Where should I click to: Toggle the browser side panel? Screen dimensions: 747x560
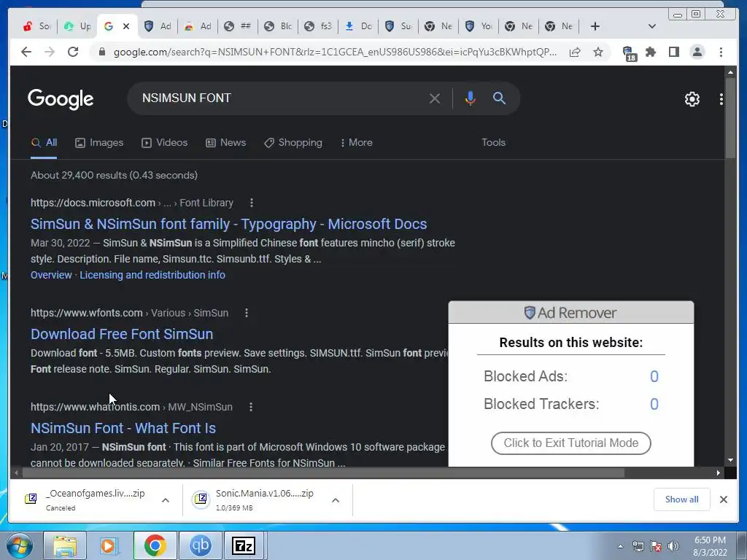pyautogui.click(x=673, y=52)
